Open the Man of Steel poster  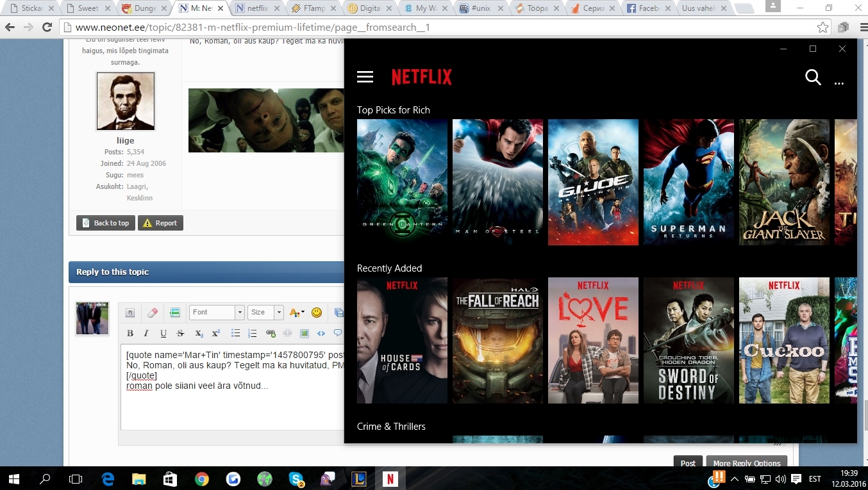(x=497, y=182)
